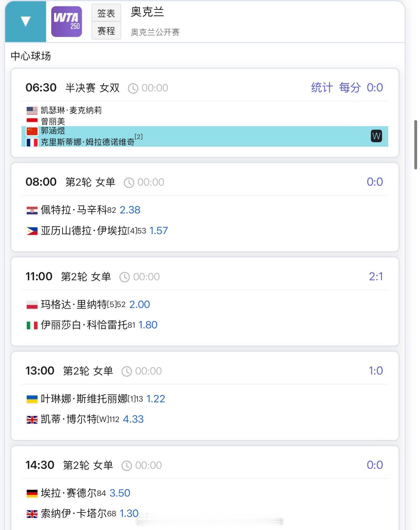This screenshot has height=530, width=420.
Task: Click the vertical scrollbar on the right
Action: (416, 145)
